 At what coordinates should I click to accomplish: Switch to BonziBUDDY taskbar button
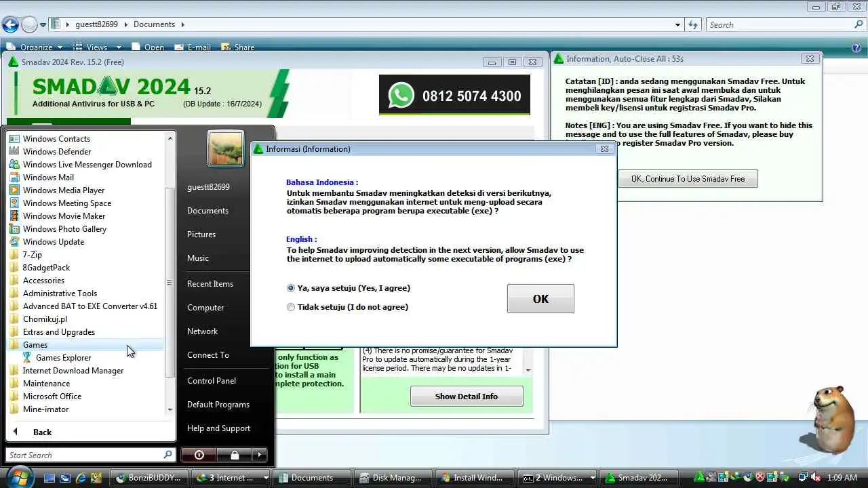(x=149, y=478)
